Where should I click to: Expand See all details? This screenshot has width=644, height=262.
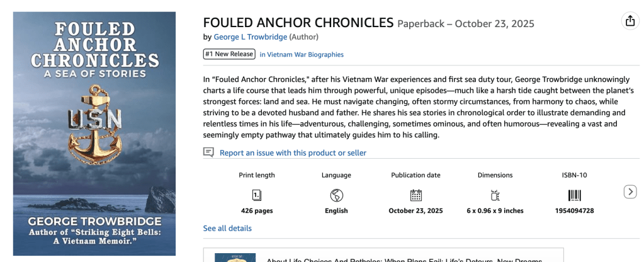(x=227, y=228)
